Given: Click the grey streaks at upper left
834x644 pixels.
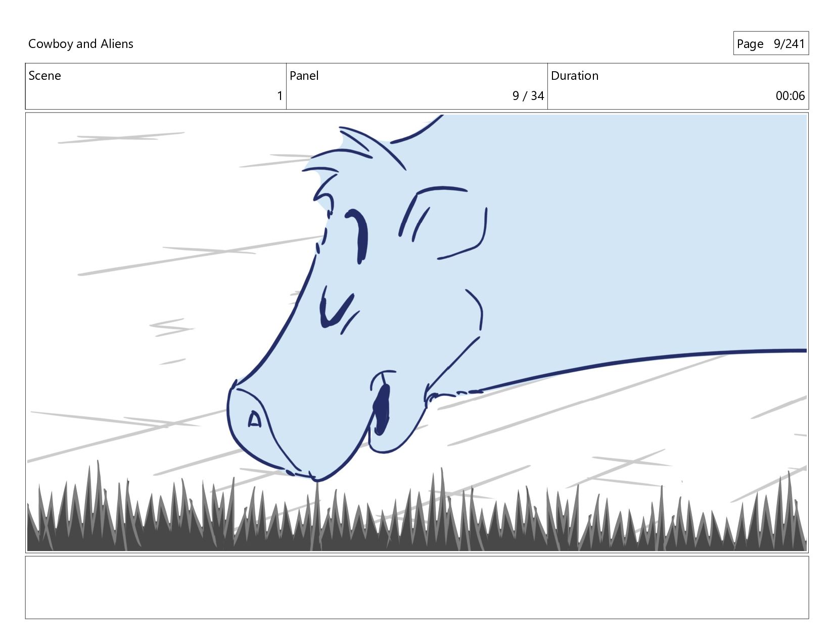Looking at the screenshot, I should point(121,137).
